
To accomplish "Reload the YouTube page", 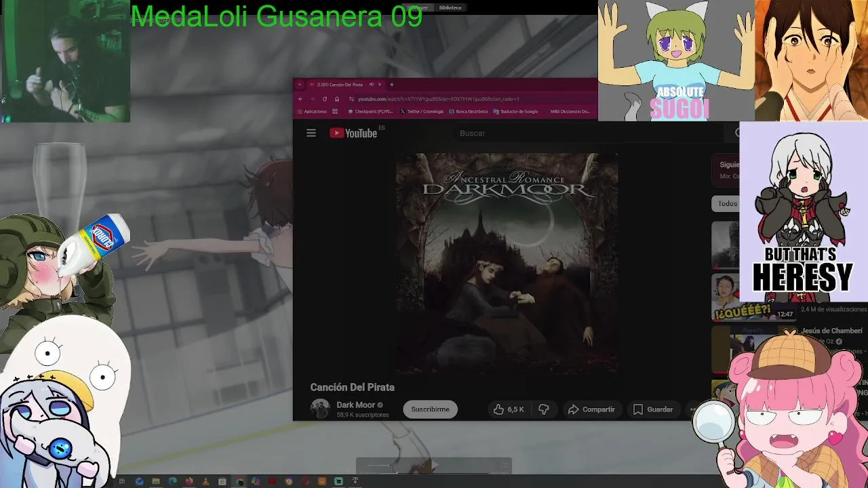I will pos(325,99).
